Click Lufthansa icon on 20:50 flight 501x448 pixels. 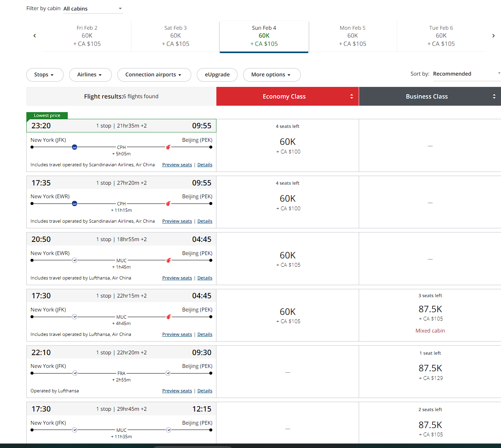[x=75, y=260]
